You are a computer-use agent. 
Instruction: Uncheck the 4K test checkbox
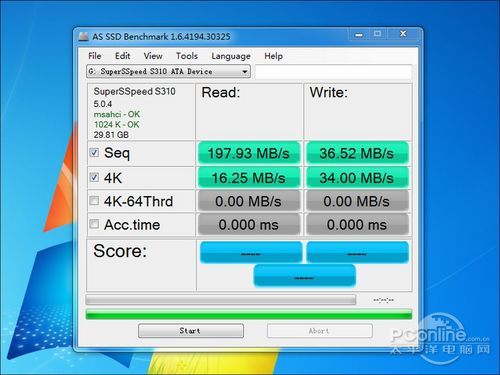(94, 177)
